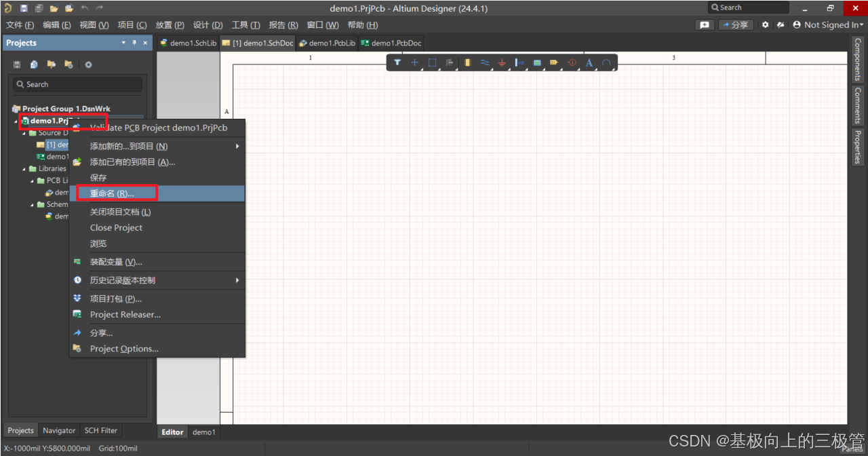Click the 分享 share button at top right
Image resolution: width=868 pixels, height=456 pixels.
tap(736, 24)
